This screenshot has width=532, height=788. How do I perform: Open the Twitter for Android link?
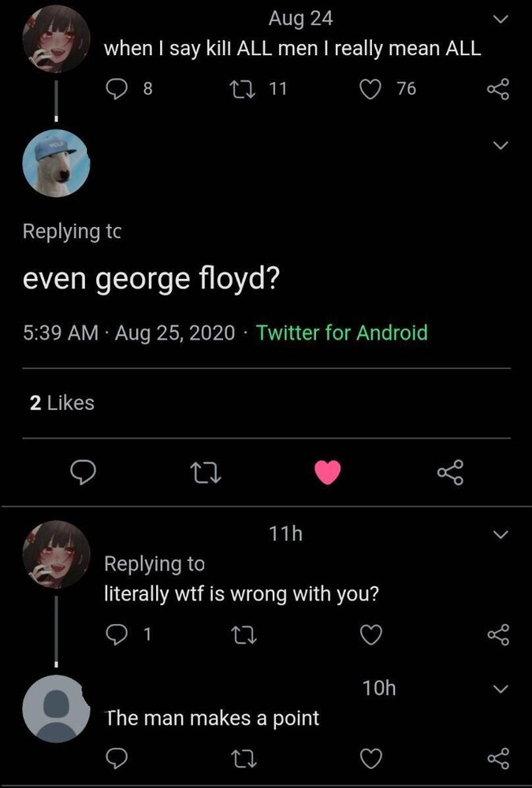click(x=342, y=333)
